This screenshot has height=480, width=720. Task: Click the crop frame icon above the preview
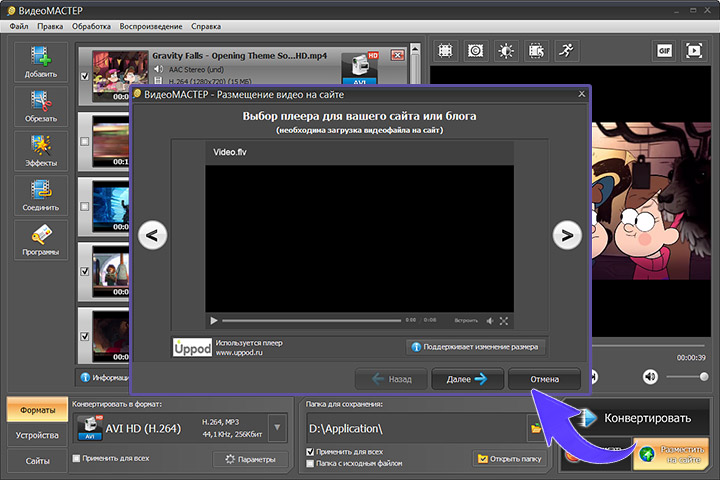point(445,51)
